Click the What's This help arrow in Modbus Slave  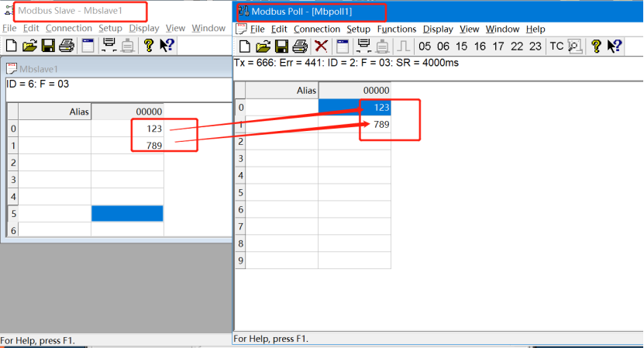point(167,46)
